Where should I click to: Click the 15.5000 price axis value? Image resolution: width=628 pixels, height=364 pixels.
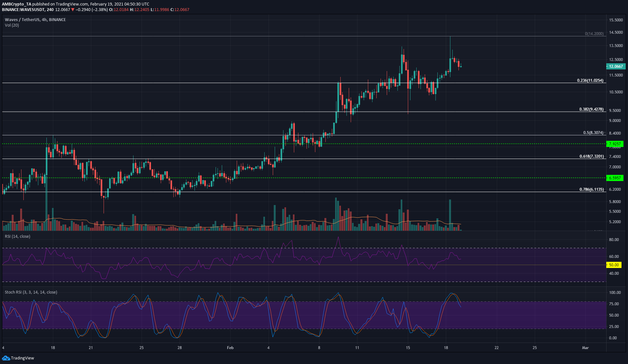616,20
